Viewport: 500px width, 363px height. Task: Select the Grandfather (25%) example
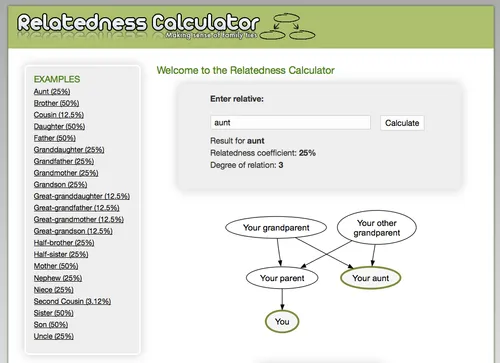point(64,161)
